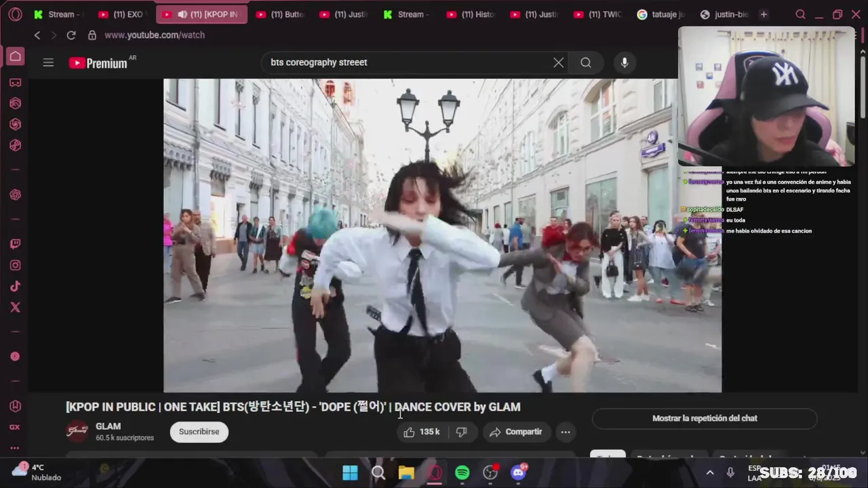Open weather widget showing 4°C Nublado

[x=37, y=472]
